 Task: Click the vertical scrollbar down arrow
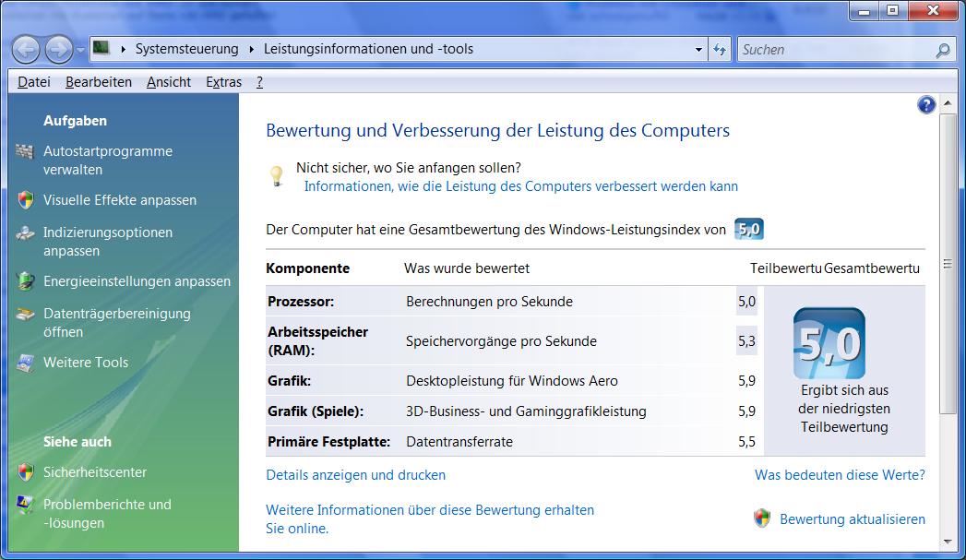point(947,542)
